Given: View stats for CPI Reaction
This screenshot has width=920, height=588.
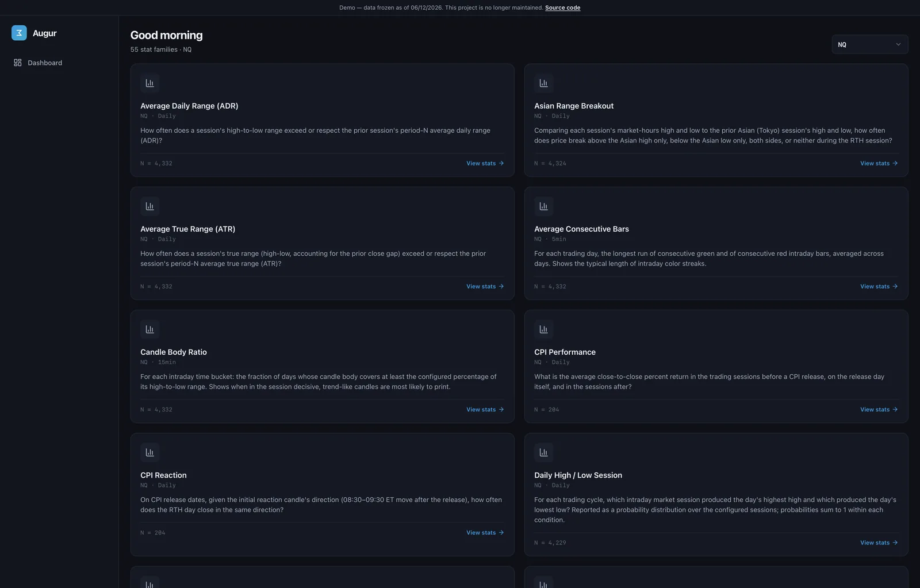Looking at the screenshot, I should (x=485, y=532).
